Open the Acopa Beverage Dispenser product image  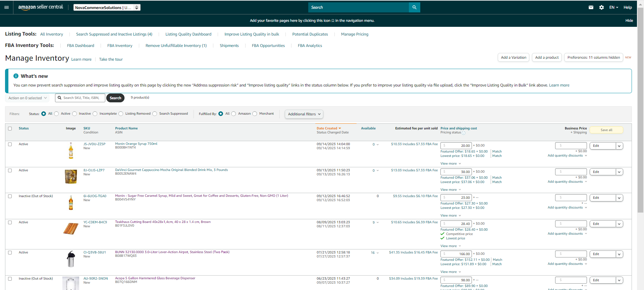(x=71, y=284)
